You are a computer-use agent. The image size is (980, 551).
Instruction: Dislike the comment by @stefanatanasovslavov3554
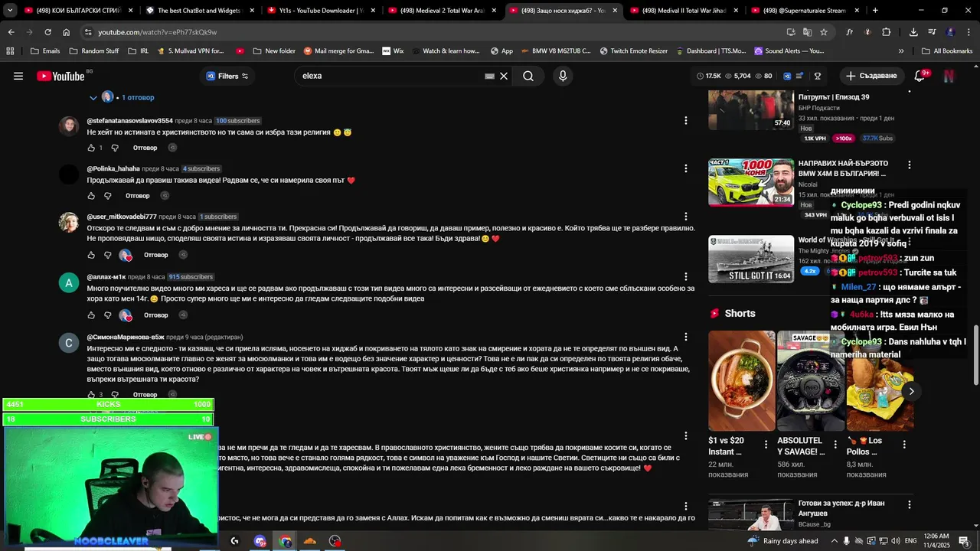point(115,148)
